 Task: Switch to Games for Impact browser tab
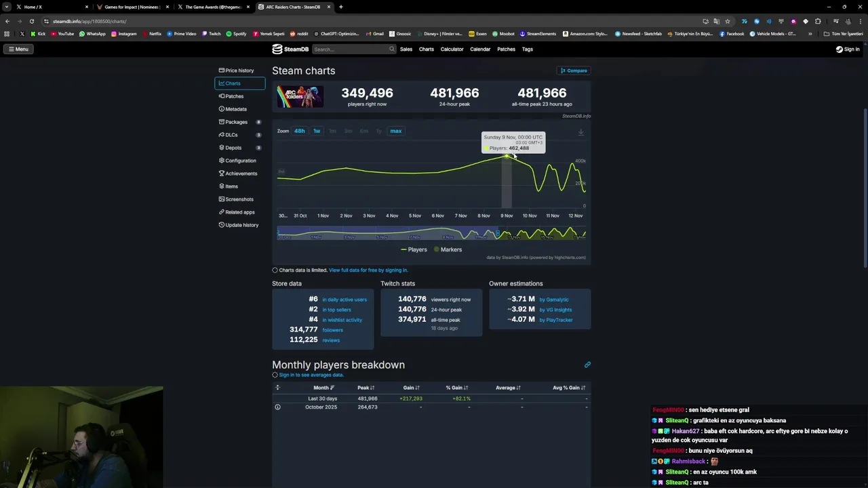(132, 7)
